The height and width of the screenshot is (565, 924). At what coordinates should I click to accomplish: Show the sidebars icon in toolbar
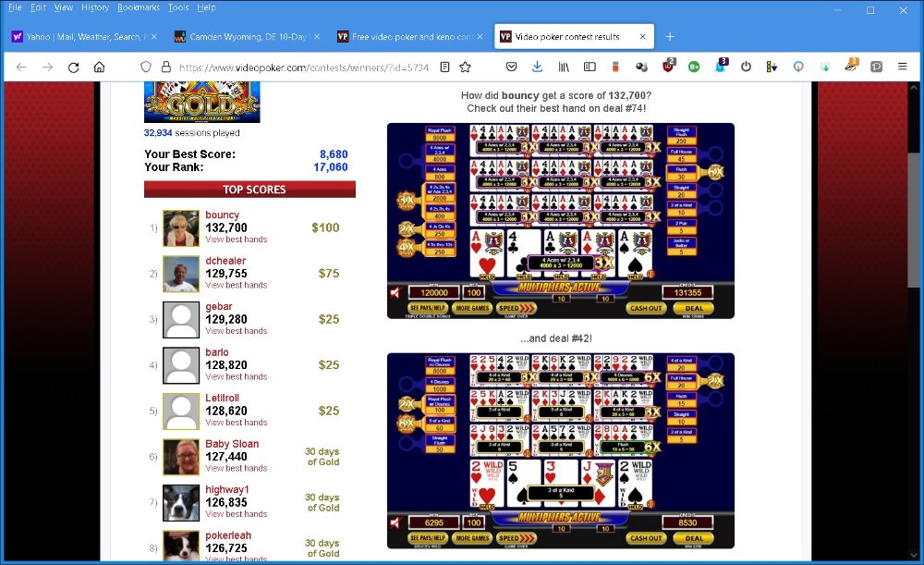pyautogui.click(x=590, y=68)
